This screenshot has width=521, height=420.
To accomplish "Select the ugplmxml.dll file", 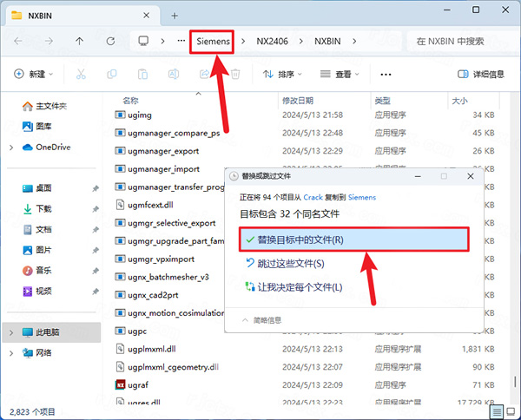I will coord(146,349).
